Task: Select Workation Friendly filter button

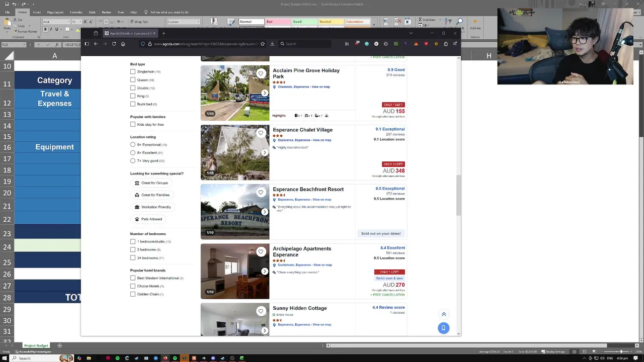Action: point(153,207)
